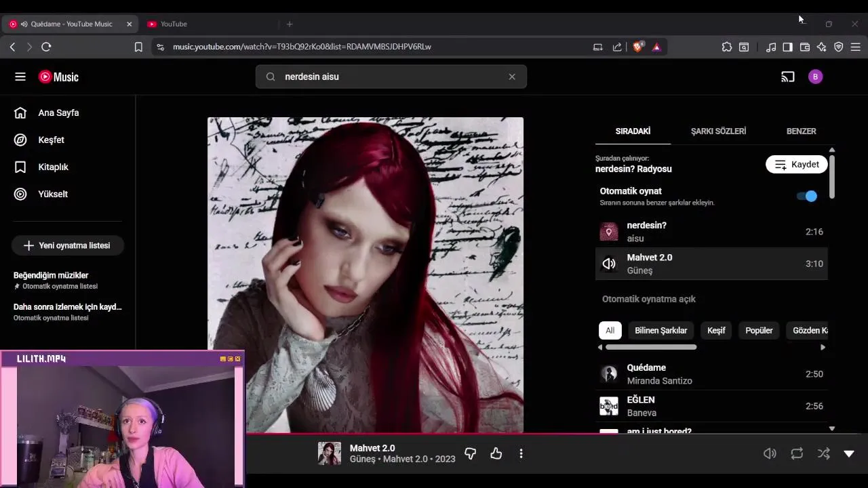Open the YouTube Music hamburger menu

[x=20, y=77]
